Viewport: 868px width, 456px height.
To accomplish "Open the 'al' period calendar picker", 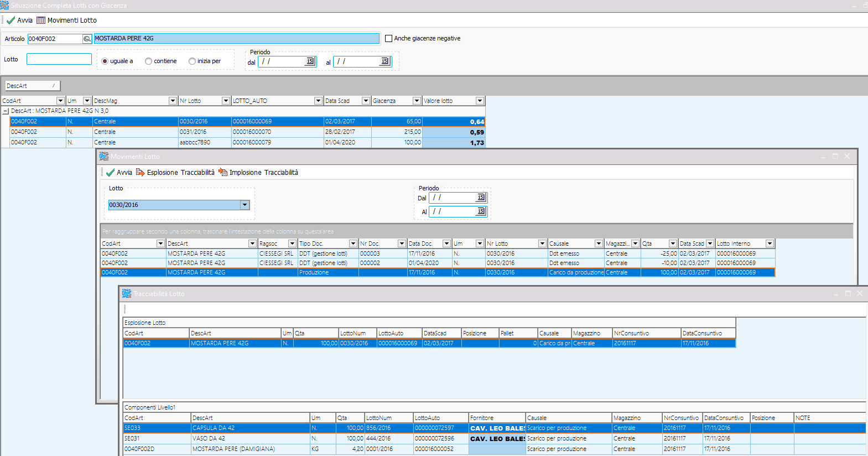I will coord(384,61).
